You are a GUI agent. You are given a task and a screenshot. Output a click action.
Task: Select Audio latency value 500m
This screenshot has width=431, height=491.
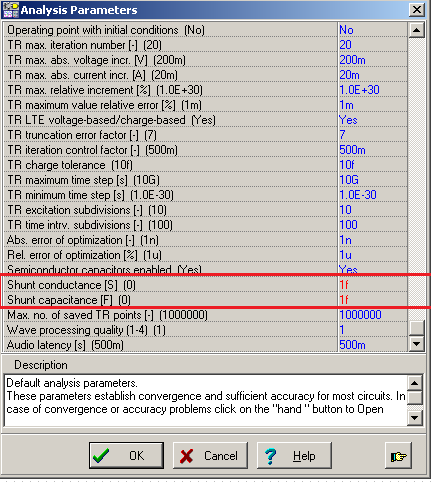click(x=352, y=345)
